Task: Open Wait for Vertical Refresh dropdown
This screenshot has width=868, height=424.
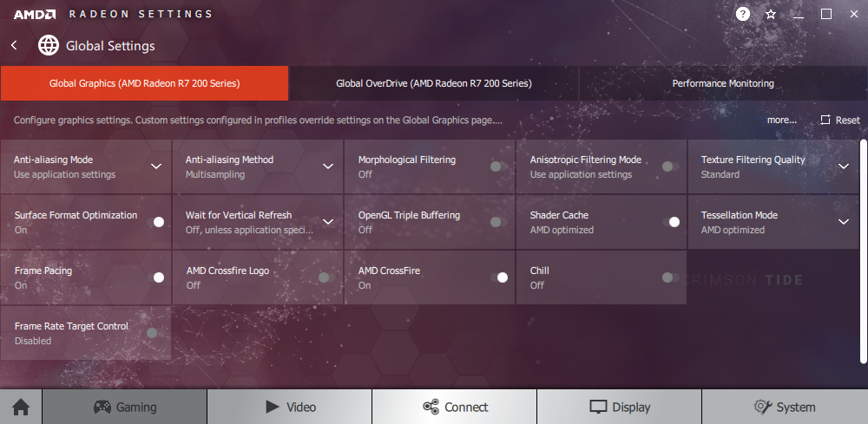Action: tap(328, 222)
